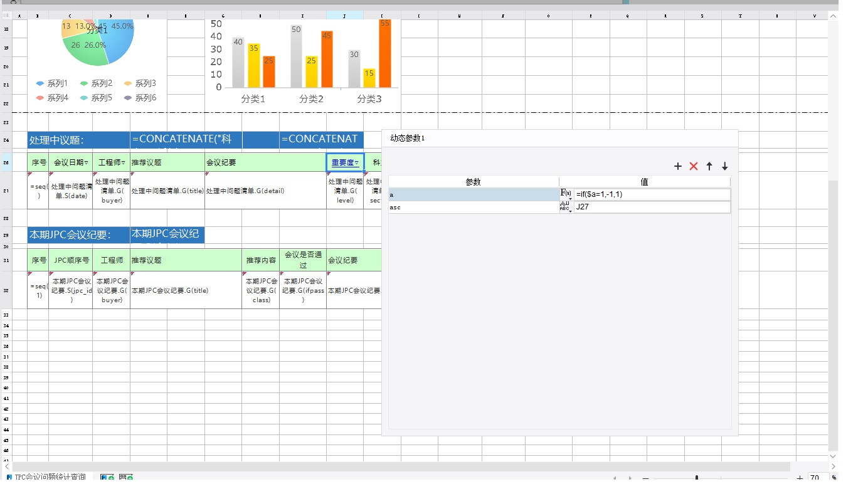
Task: Adjust the zoom slider handle
Action: [x=697, y=478]
